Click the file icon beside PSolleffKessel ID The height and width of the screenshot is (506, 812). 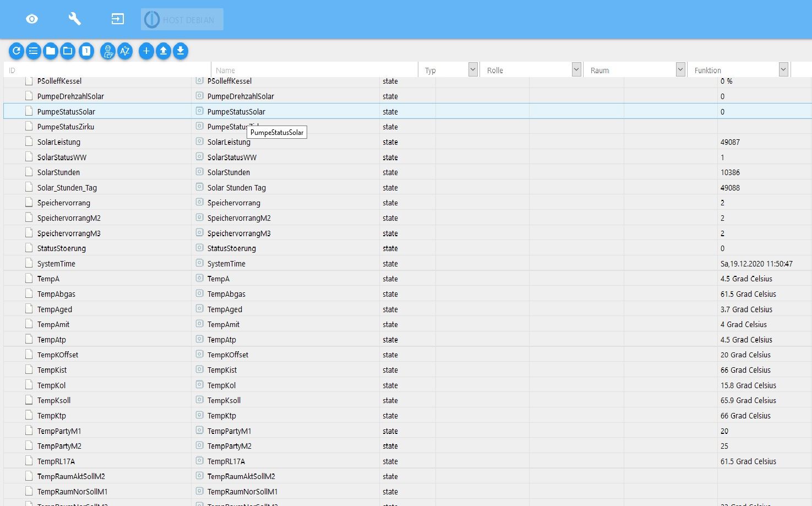click(x=29, y=81)
